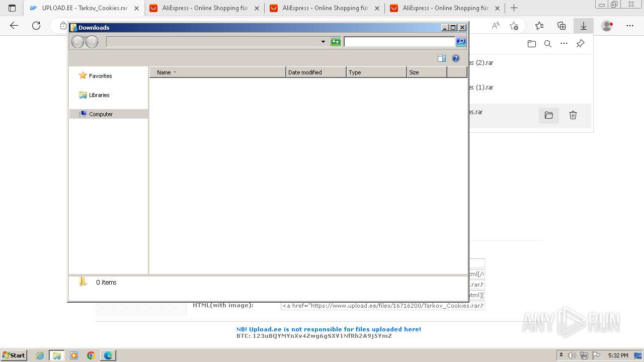This screenshot has height=362, width=644.
Task: Reload the current browser page
Action: tap(36, 26)
